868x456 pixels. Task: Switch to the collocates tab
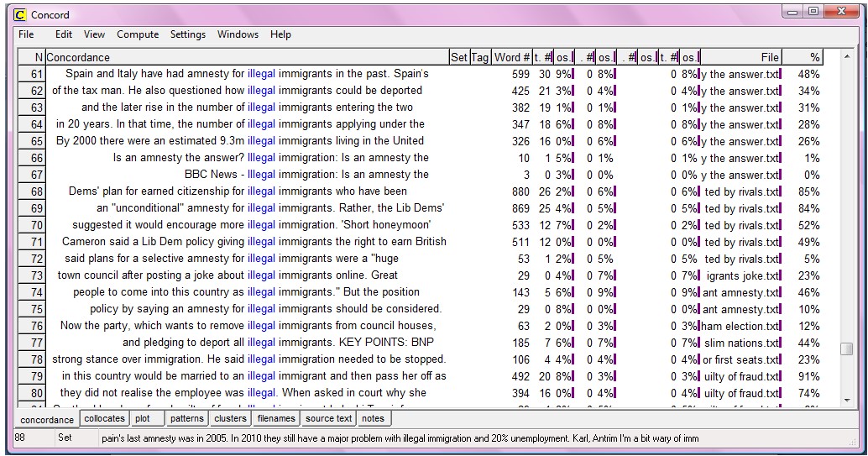point(104,418)
